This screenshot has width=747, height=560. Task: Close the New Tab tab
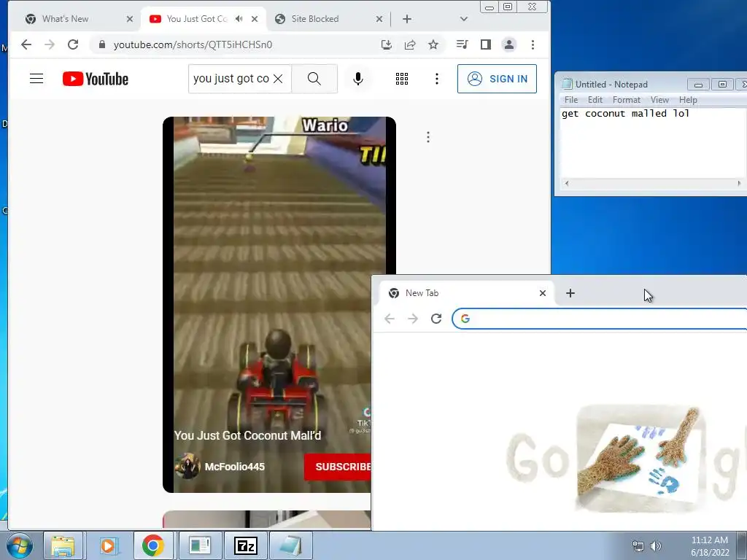pyautogui.click(x=543, y=293)
